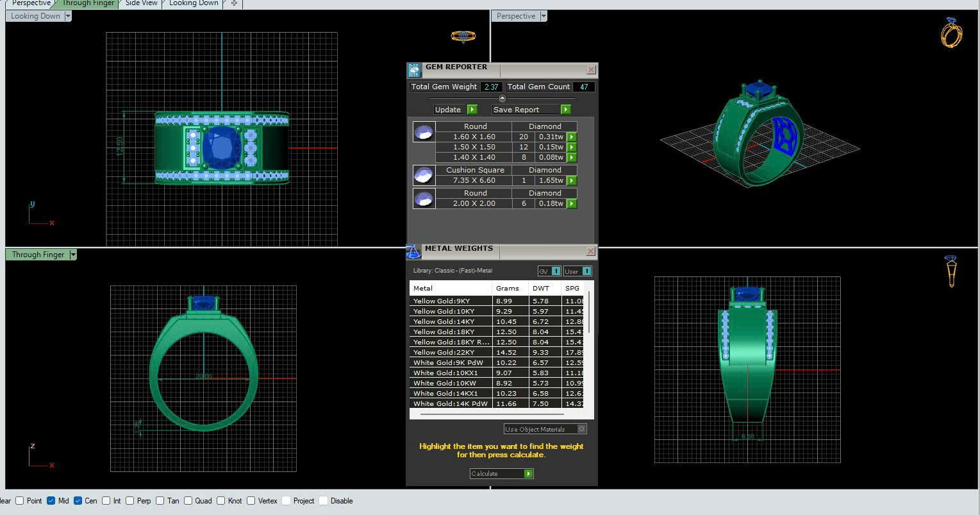
Task: Collapse the Gem Reporter totals section
Action: click(x=502, y=98)
